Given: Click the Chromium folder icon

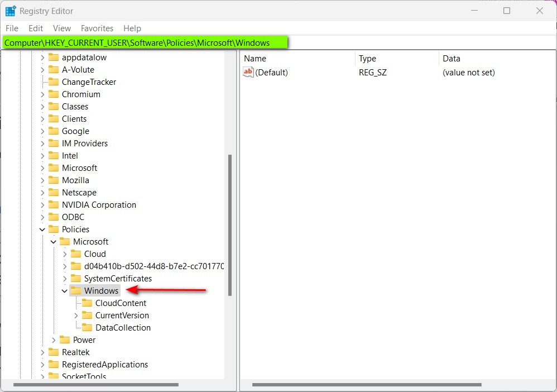Looking at the screenshot, I should (54, 94).
